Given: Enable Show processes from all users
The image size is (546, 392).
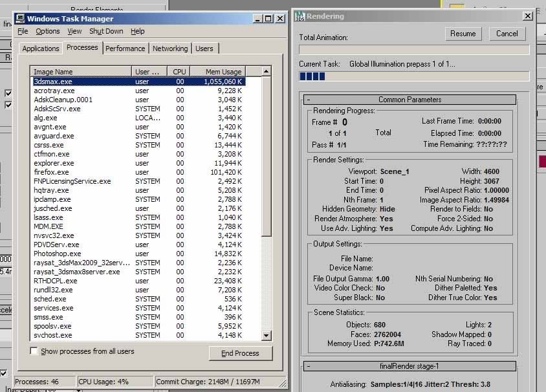Looking at the screenshot, I should 34,351.
